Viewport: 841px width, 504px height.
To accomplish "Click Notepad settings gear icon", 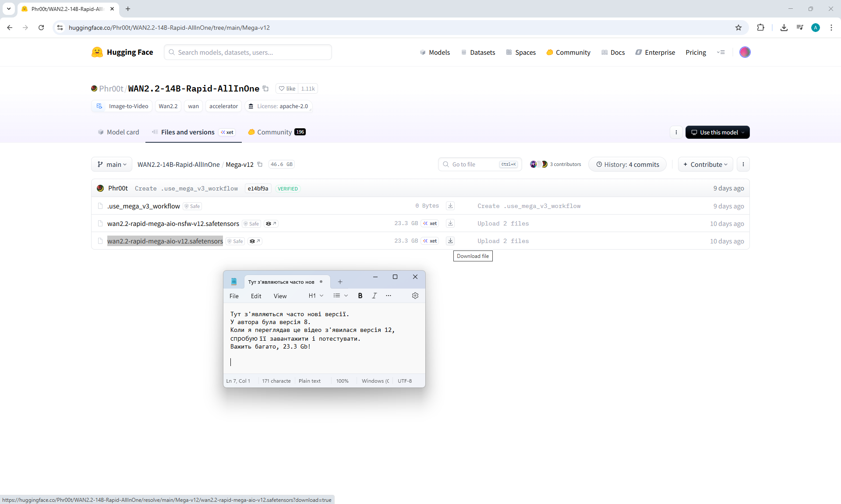I will 415,296.
